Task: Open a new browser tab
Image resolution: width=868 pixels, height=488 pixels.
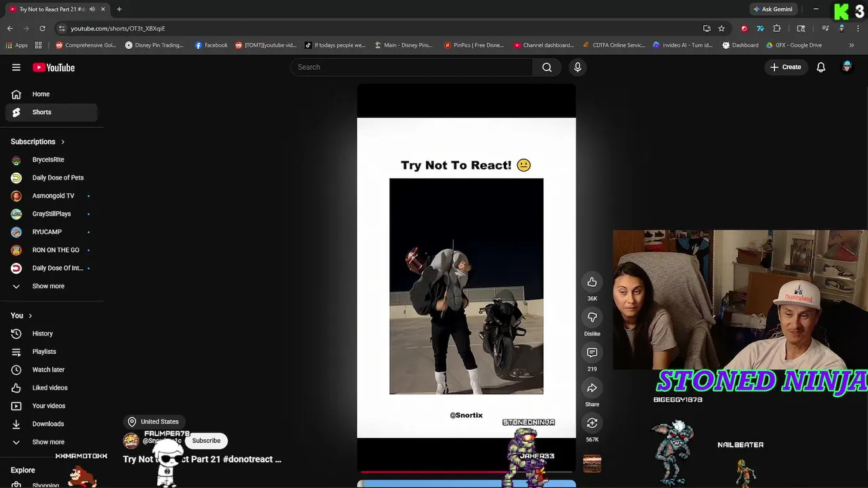Action: [119, 9]
